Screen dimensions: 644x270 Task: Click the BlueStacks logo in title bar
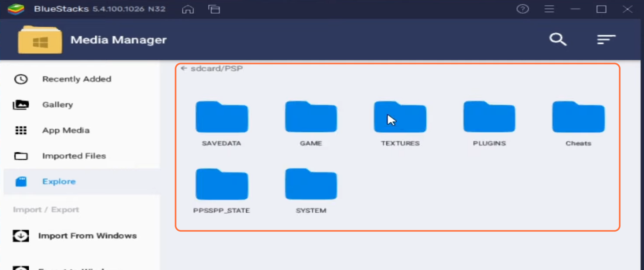pos(17,9)
